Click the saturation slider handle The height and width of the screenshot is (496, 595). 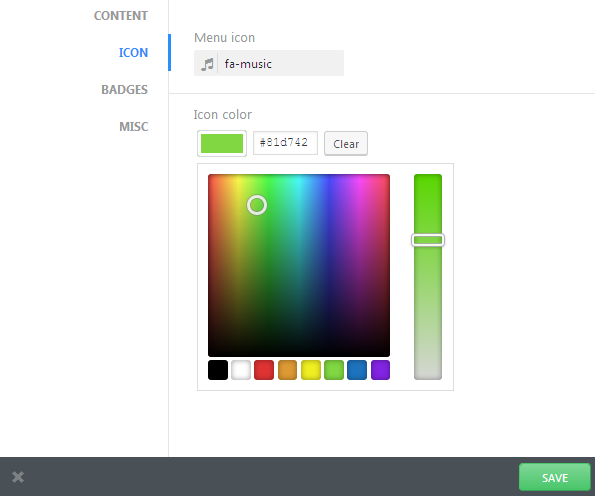click(x=428, y=240)
